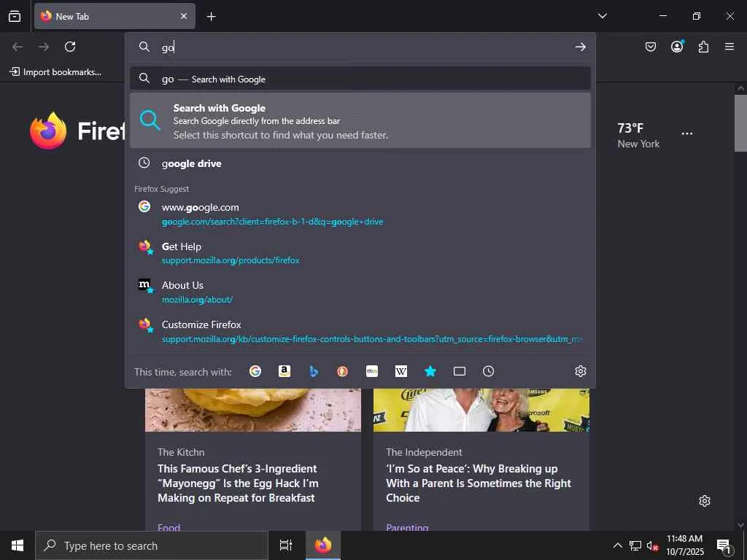The width and height of the screenshot is (747, 560).
Task: Open the Firefox View button
Action: pyautogui.click(x=15, y=16)
